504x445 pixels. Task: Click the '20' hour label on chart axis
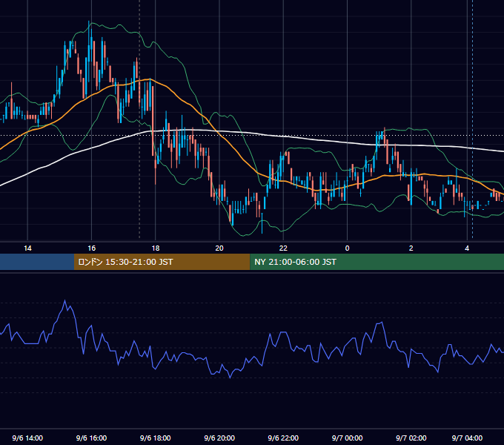tap(219, 248)
